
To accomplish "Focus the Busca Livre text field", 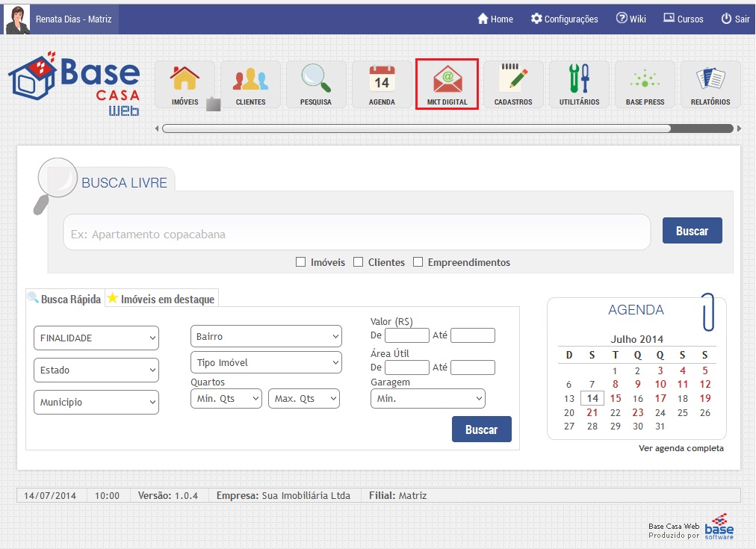I will (x=356, y=234).
